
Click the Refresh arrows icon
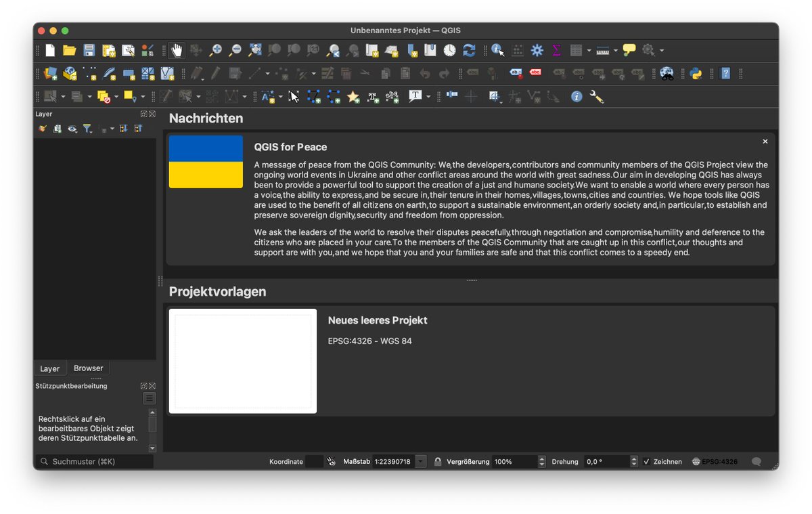tap(469, 50)
